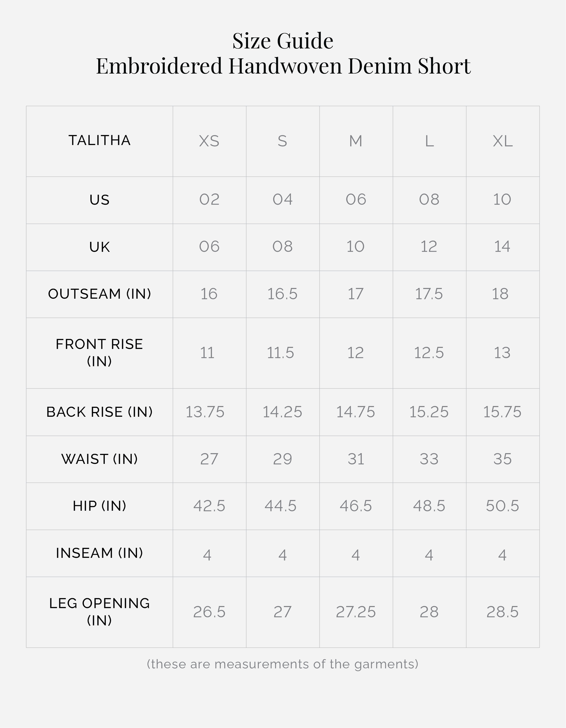Click the US row label
Image resolution: width=566 pixels, height=728 pixels.
pos(99,200)
